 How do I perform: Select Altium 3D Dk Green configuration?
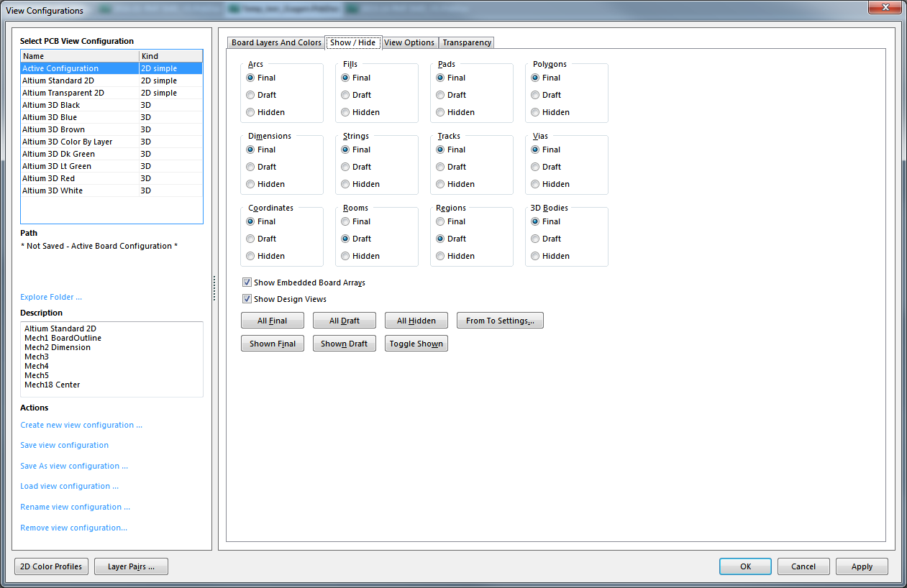point(111,154)
